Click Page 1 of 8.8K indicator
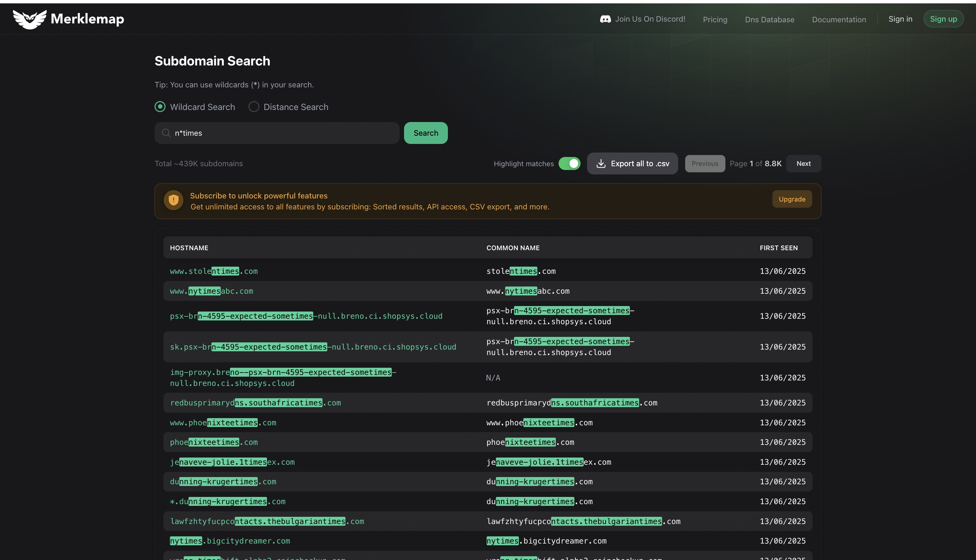This screenshot has height=560, width=976. coord(755,163)
